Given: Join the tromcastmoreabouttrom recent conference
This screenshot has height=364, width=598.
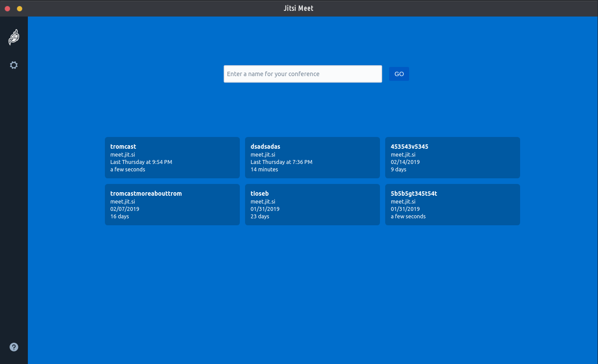Looking at the screenshot, I should pos(172,204).
